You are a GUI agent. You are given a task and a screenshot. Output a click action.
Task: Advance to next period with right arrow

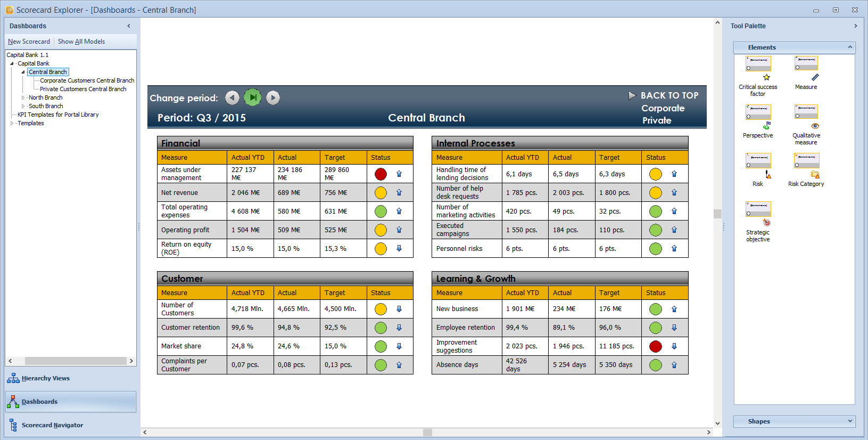pyautogui.click(x=273, y=97)
